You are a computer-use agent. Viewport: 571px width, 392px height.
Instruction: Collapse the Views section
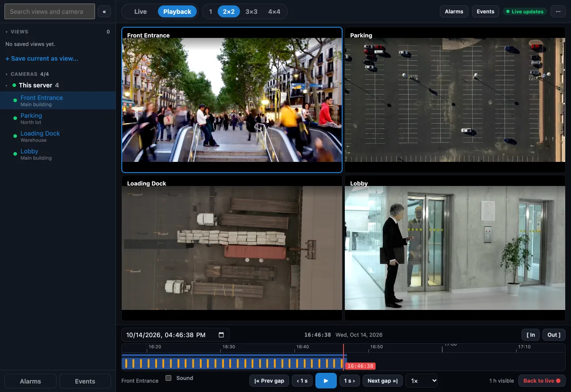[x=7, y=32]
